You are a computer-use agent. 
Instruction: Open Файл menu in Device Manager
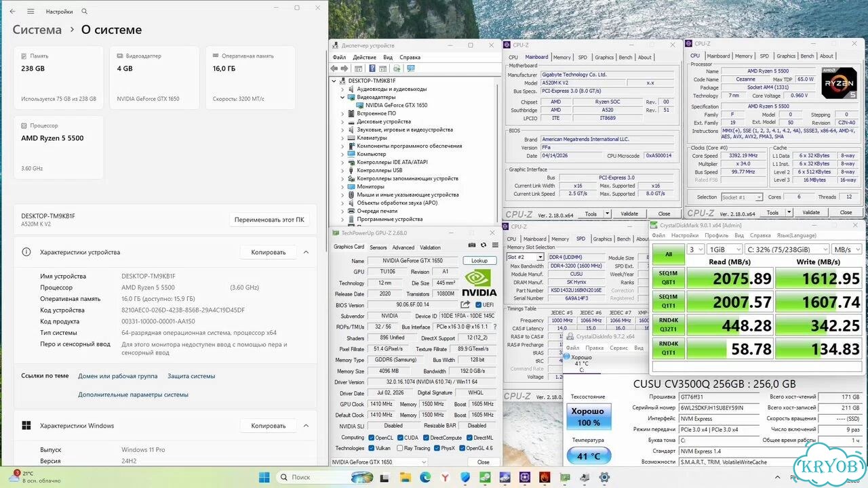click(x=339, y=58)
